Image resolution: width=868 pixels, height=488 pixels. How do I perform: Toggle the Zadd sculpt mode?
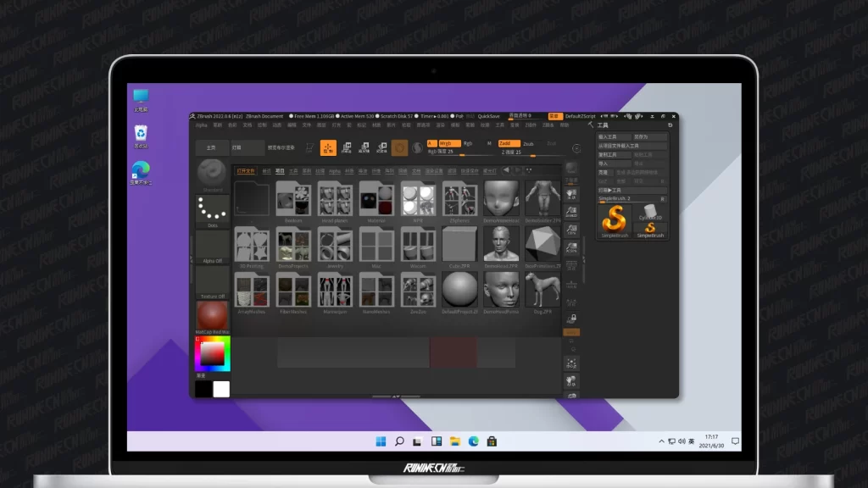coord(509,144)
